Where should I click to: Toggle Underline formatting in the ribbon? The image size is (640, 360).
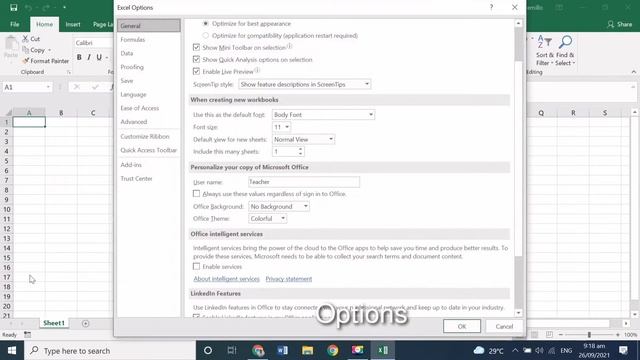point(99,57)
